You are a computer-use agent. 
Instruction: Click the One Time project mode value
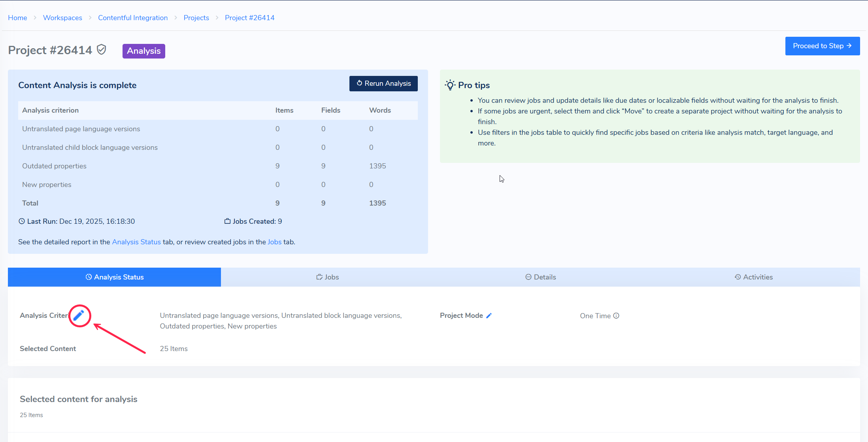tap(595, 316)
